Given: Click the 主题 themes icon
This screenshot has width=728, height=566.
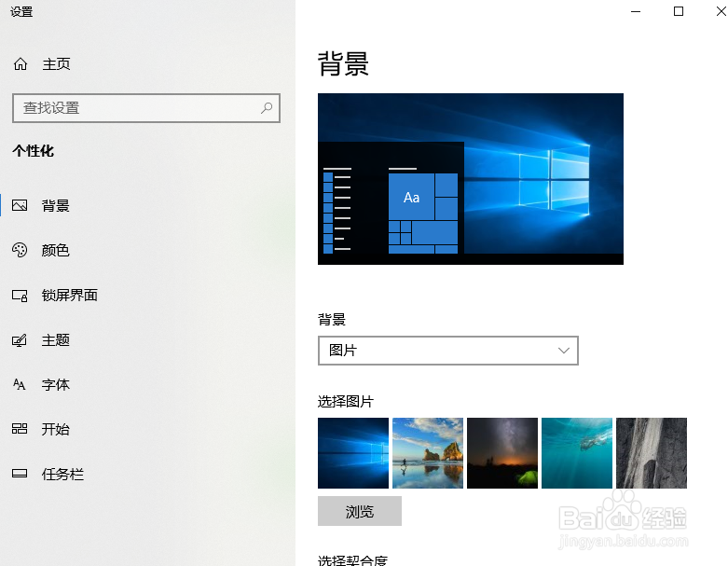Looking at the screenshot, I should pos(20,340).
